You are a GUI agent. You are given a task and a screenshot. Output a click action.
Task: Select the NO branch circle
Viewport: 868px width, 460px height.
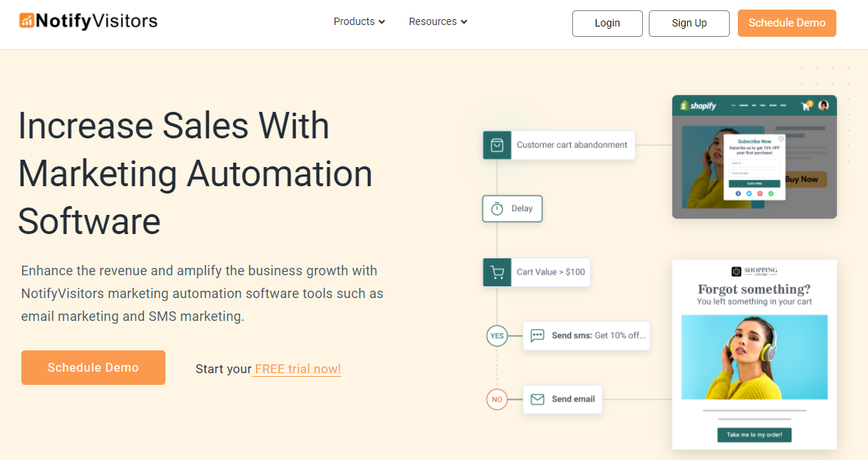497,399
